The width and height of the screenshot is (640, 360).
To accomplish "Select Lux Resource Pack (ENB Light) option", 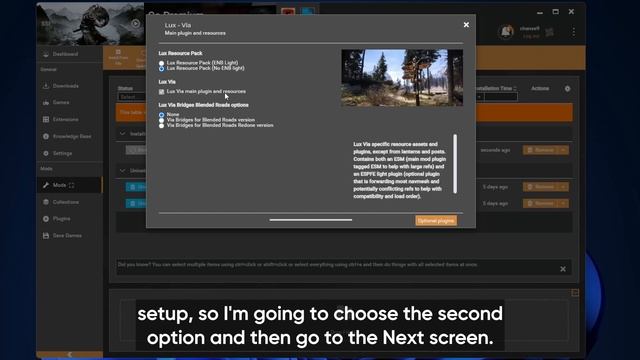I will (x=162, y=63).
